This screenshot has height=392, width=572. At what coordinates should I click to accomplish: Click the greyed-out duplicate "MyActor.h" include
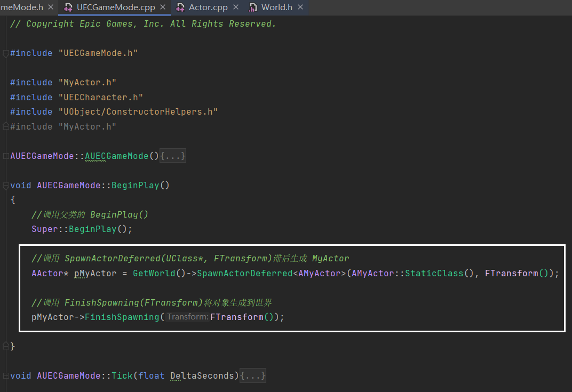coord(63,126)
